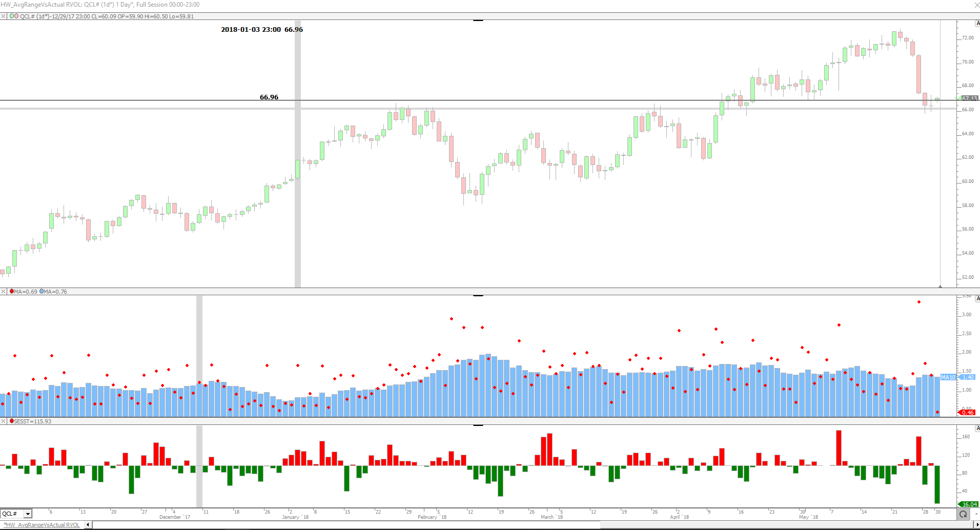Click the horizontal scrollbar right arrow
This screenshot has height=530, width=980.
976,525
